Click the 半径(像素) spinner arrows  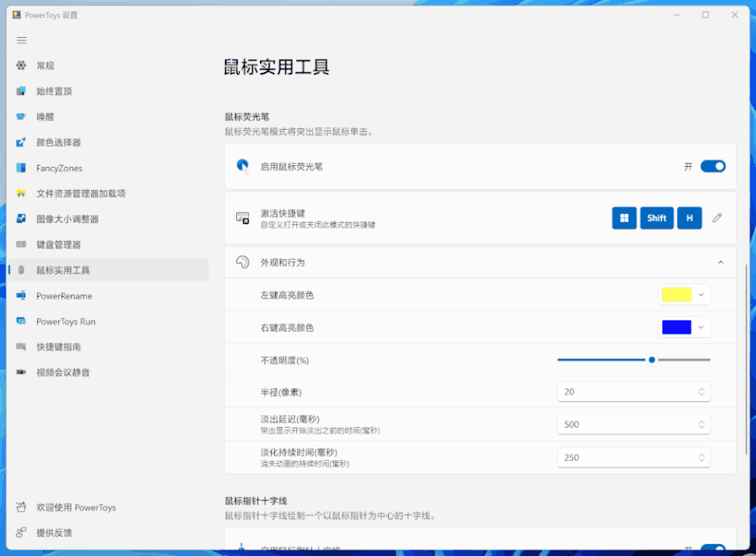701,392
